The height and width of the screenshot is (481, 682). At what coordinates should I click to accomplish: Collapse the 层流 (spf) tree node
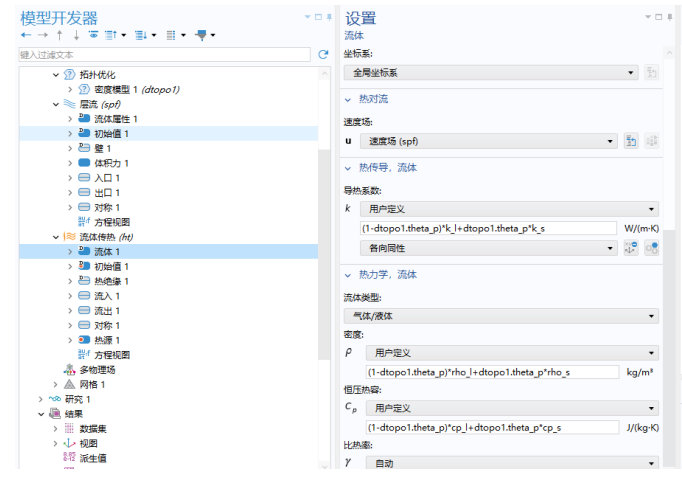pyautogui.click(x=56, y=104)
